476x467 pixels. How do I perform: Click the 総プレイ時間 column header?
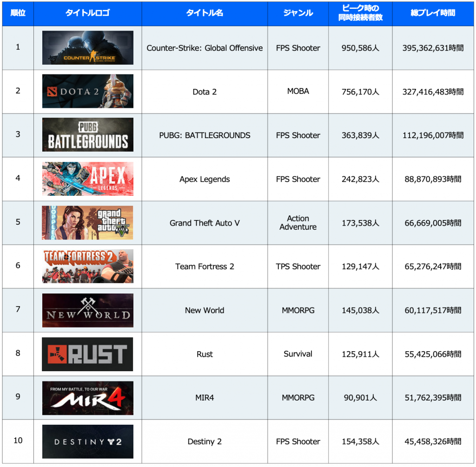click(x=433, y=13)
